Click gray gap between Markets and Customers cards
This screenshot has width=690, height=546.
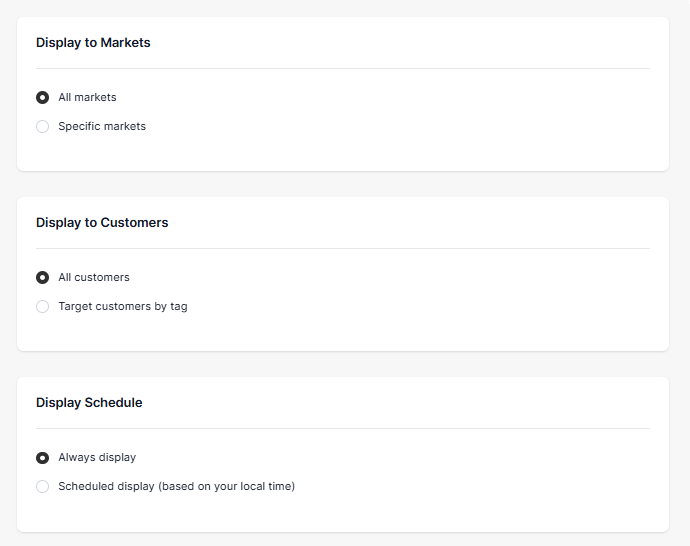point(343,184)
